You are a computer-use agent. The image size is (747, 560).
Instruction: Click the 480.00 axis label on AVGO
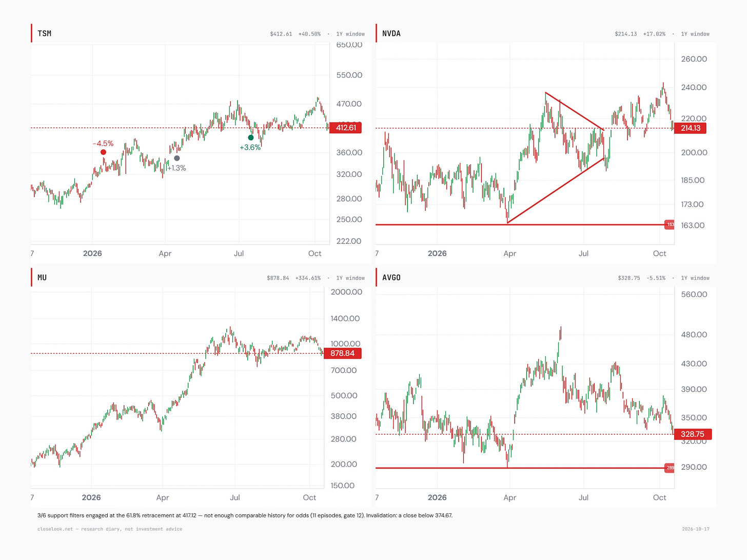(694, 334)
